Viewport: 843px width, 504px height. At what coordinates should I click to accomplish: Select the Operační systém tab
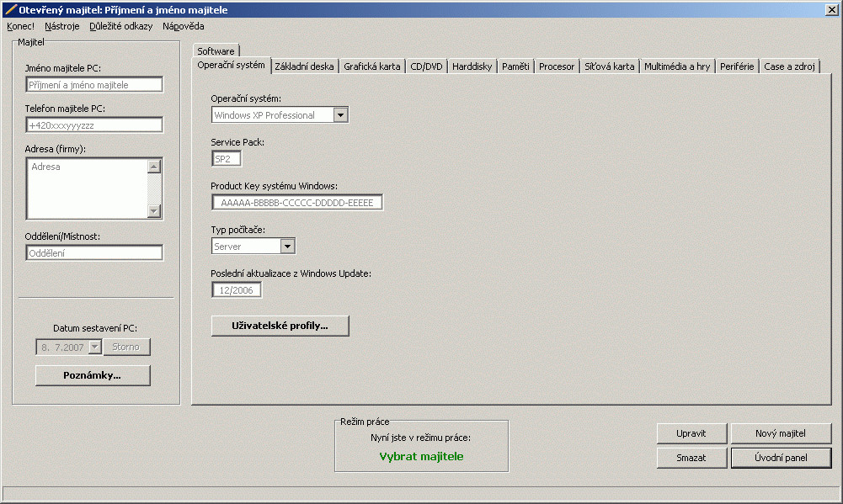click(232, 65)
